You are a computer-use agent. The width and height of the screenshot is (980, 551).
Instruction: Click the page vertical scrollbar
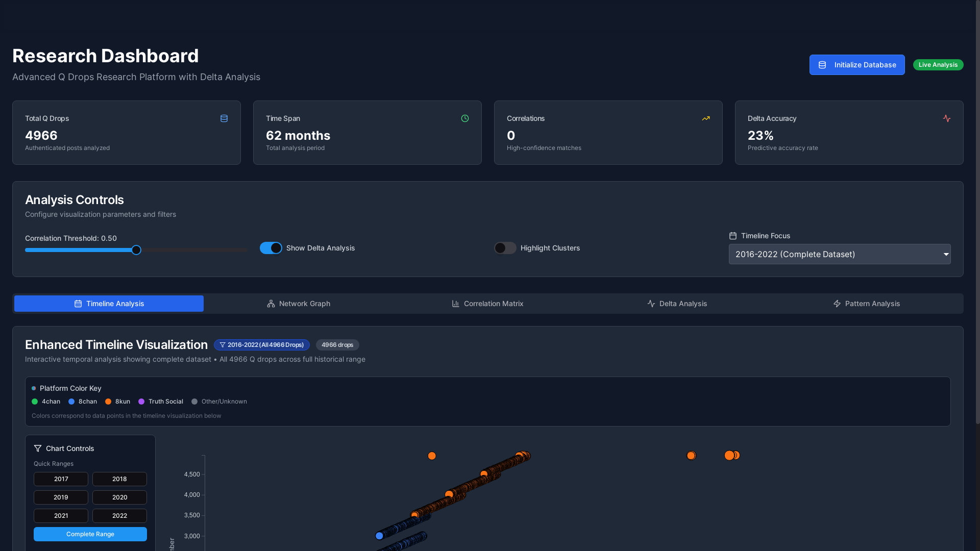(x=977, y=212)
